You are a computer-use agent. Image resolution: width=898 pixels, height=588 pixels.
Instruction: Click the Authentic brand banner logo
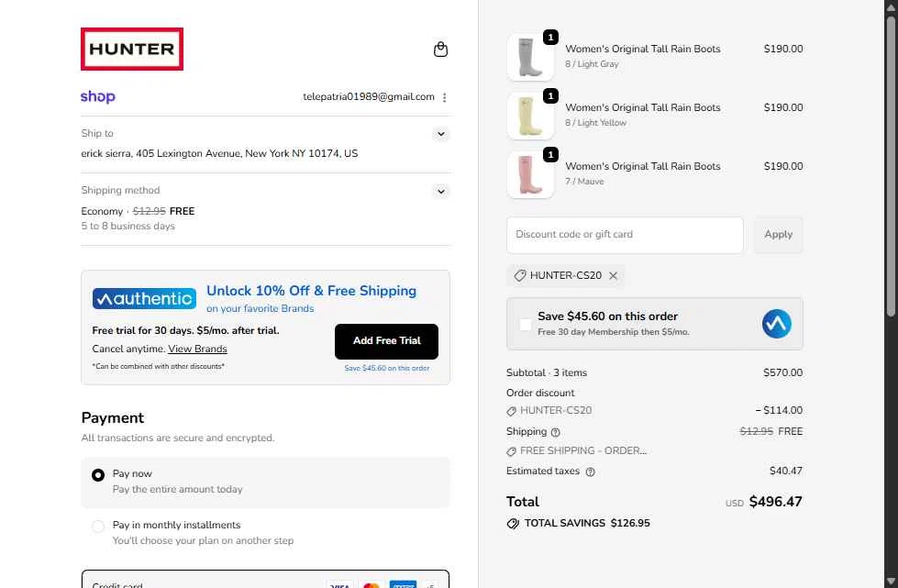click(x=143, y=298)
